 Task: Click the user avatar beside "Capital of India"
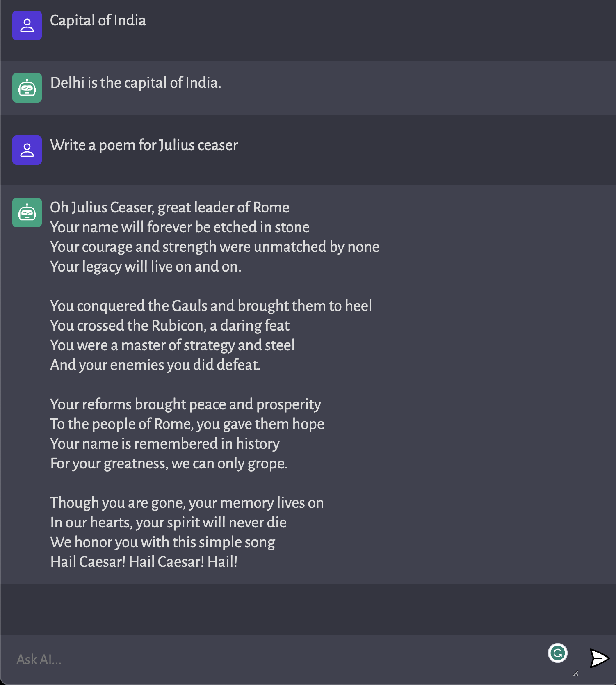tap(27, 25)
